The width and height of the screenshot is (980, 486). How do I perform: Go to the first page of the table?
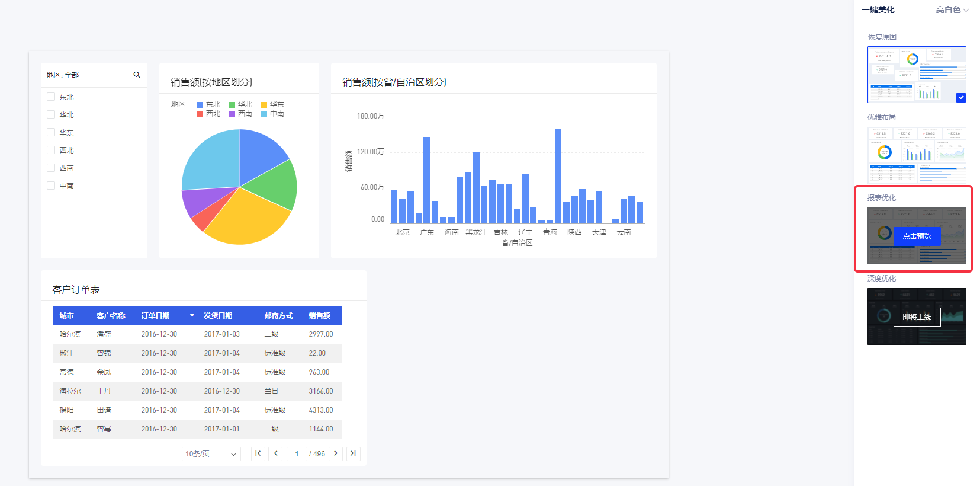tap(258, 453)
